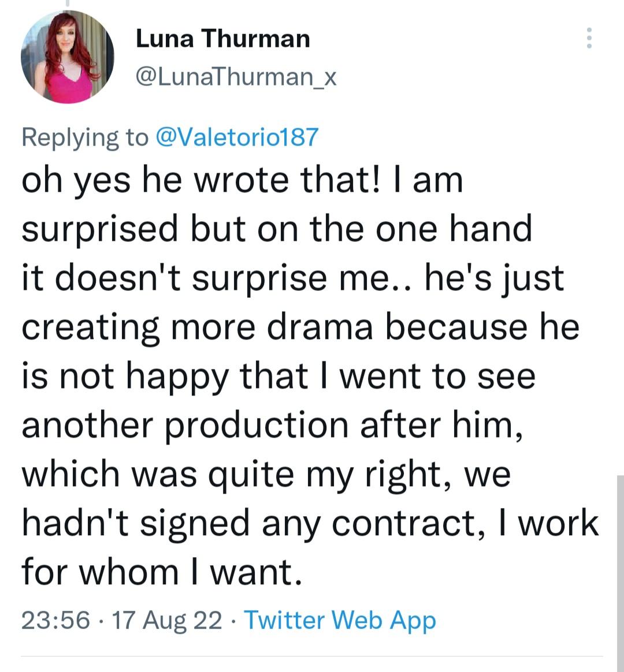Click the right-side scrollbar thumb

click(620, 572)
